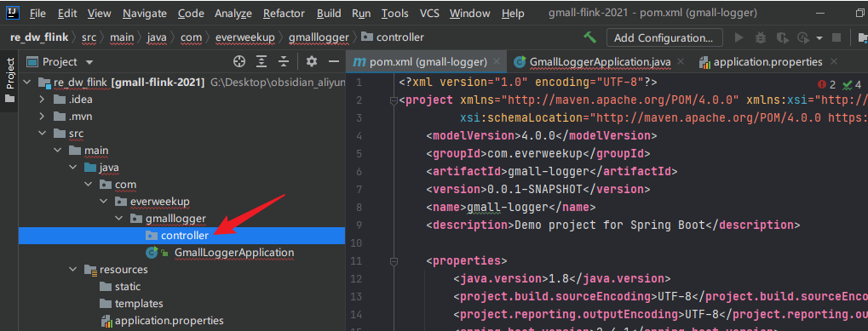Screen dimensions: 868x331
Task: Open the Analyze menu
Action: 233,14
